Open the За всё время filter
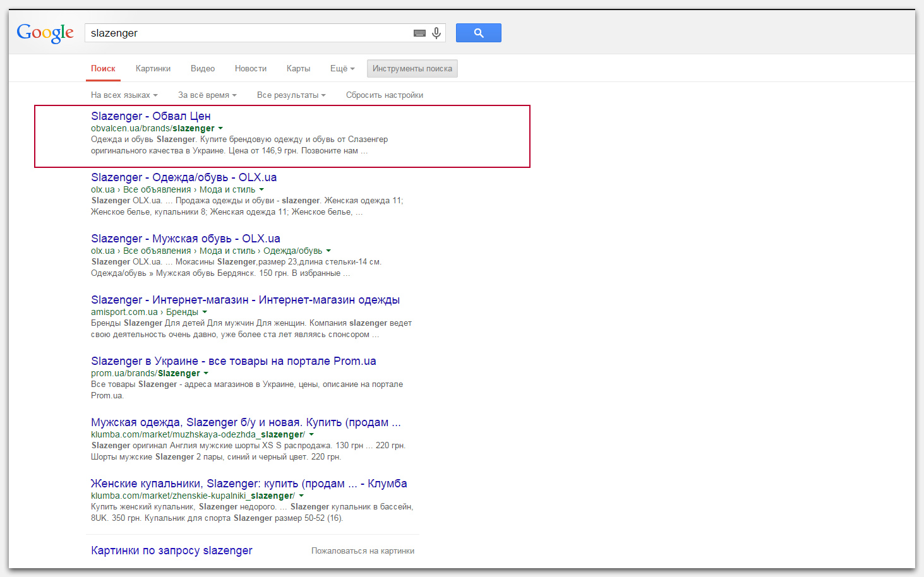The width and height of the screenshot is (924, 577). coord(207,95)
